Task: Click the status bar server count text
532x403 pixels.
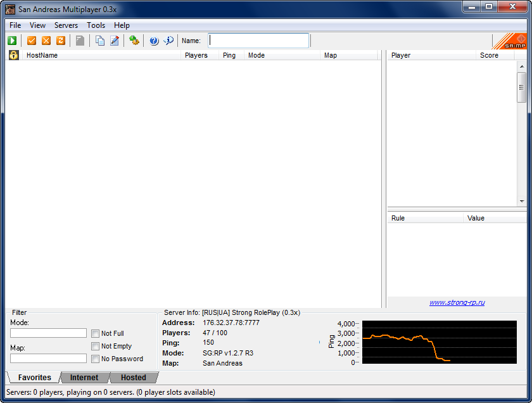Action: coord(111,392)
